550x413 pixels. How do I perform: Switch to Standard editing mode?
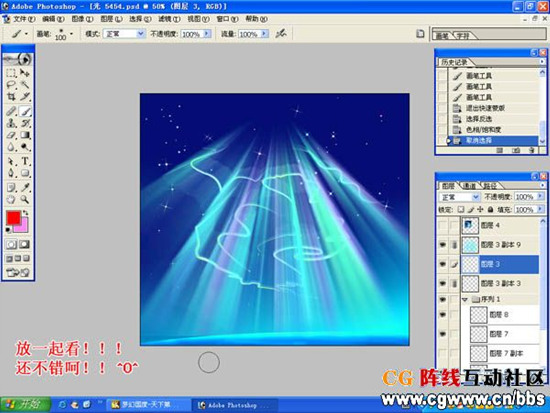pos(11,244)
